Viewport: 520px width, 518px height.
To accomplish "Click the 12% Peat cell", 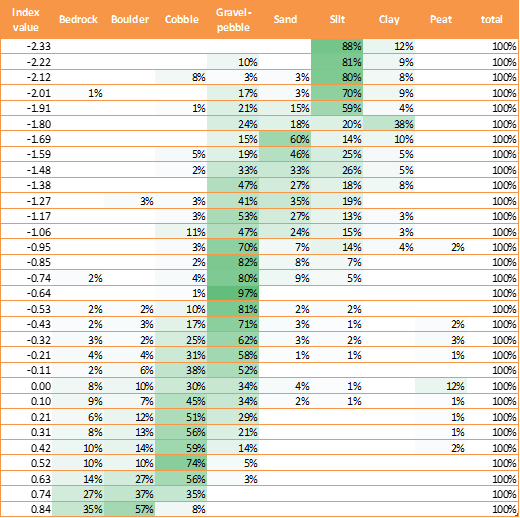I will [441, 386].
